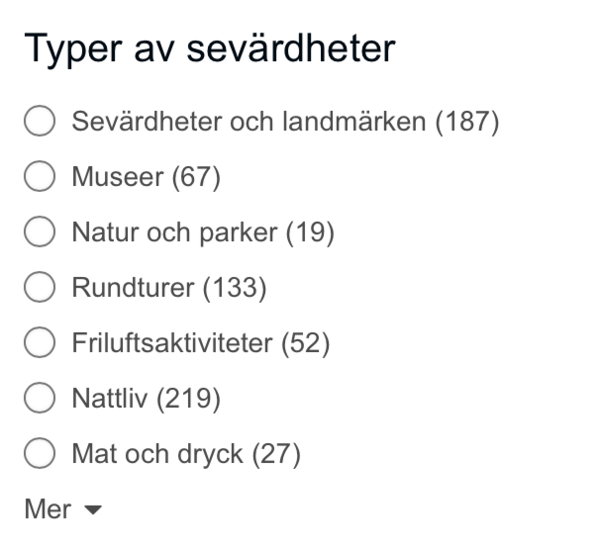Viewport: 600px width, 552px height.
Task: Click the Nattliv label text
Action: point(109,399)
